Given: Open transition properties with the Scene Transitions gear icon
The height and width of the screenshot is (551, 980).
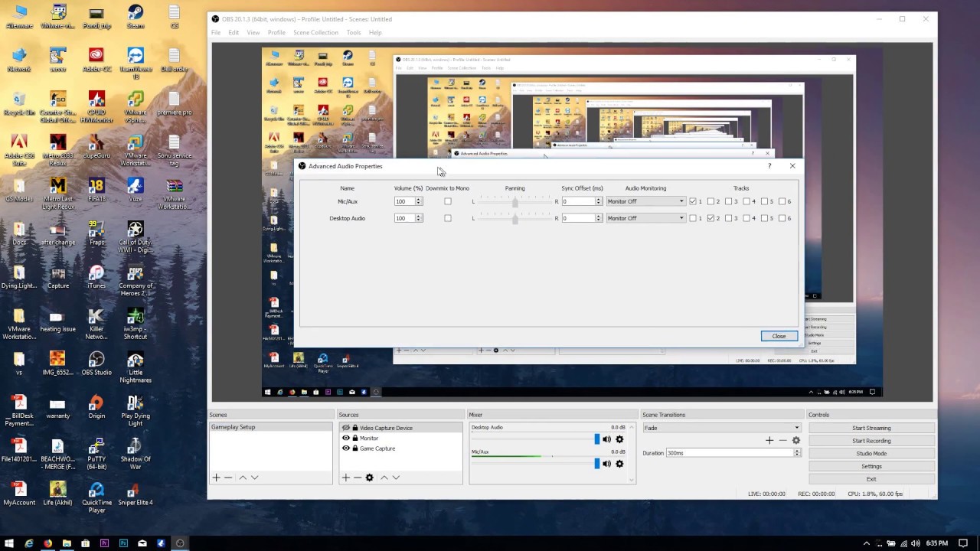Looking at the screenshot, I should click(x=796, y=440).
